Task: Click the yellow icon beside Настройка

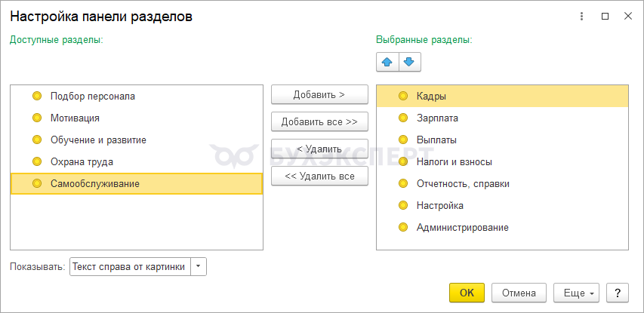Action: coord(402,205)
